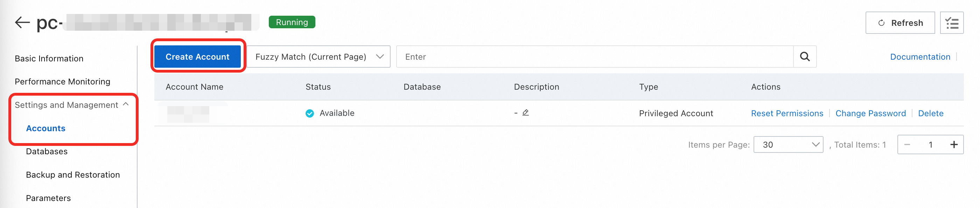Image resolution: width=980 pixels, height=208 pixels.
Task: Edit the account description pencil icon
Action: (525, 113)
